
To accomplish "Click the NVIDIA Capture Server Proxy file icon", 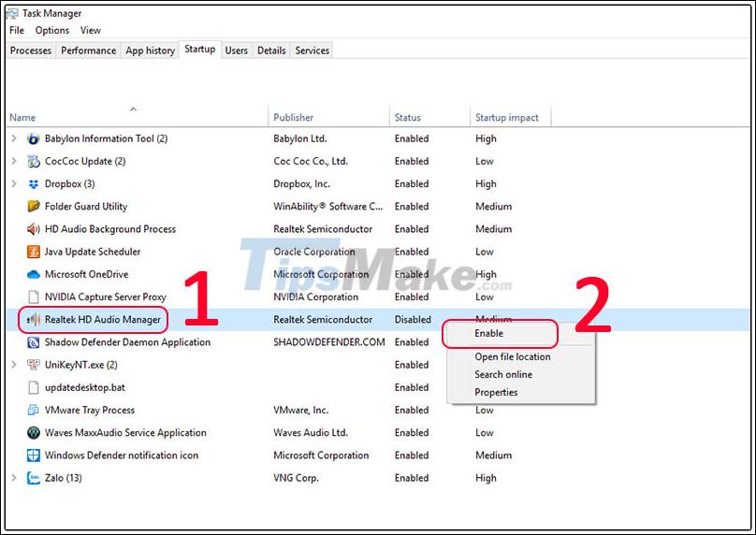I will point(34,296).
